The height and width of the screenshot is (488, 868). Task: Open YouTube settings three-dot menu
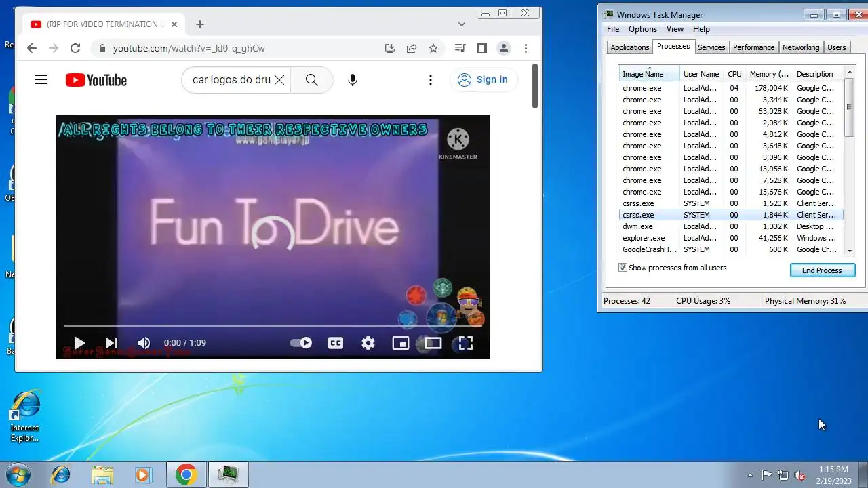(x=430, y=80)
